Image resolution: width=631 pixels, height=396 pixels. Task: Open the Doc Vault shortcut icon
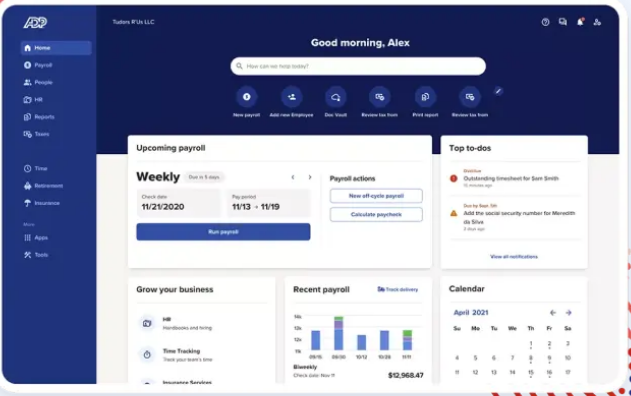[336, 97]
